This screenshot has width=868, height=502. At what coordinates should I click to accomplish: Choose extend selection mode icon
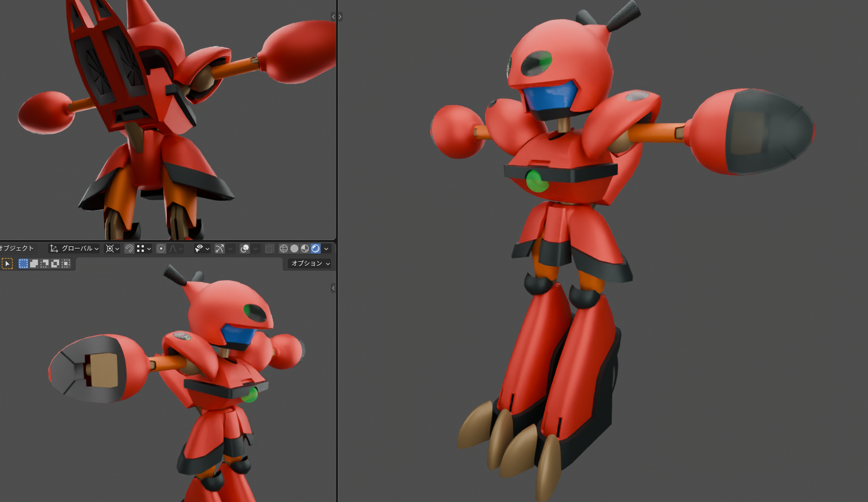34,264
